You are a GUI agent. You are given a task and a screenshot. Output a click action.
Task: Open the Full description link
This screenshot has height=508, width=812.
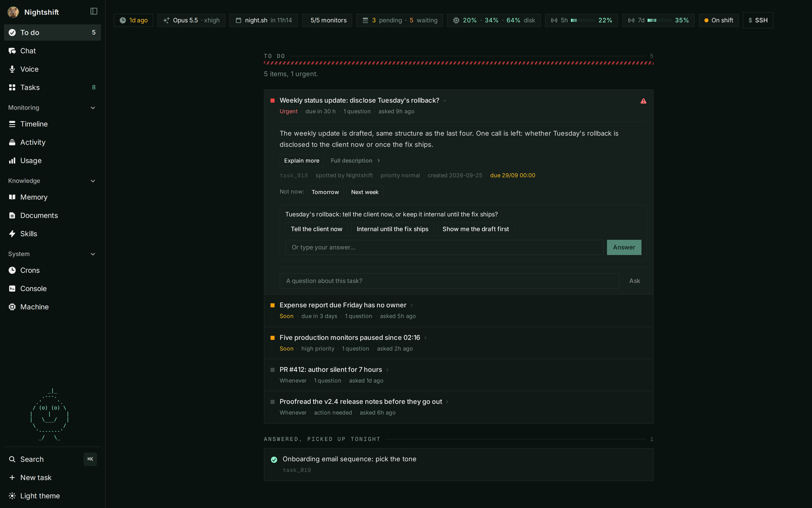355,161
